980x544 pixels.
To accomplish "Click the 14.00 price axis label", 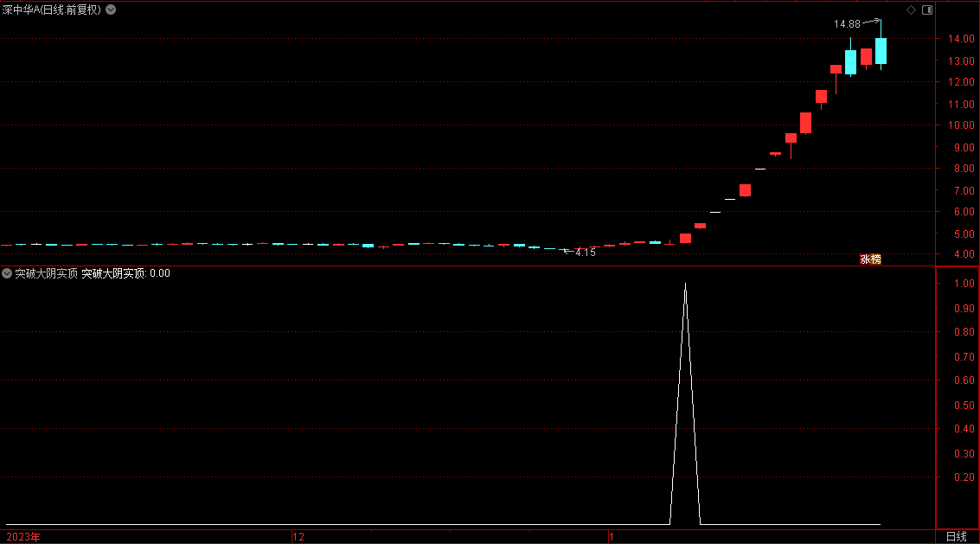I will (x=961, y=38).
